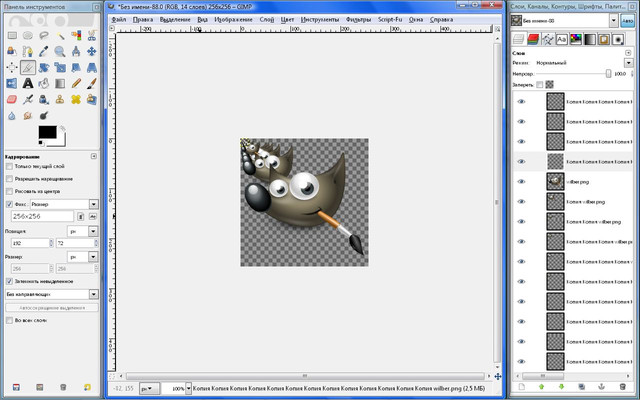Select the Select by Color tool
This screenshot has width=640, height=400.
(x=76, y=36)
